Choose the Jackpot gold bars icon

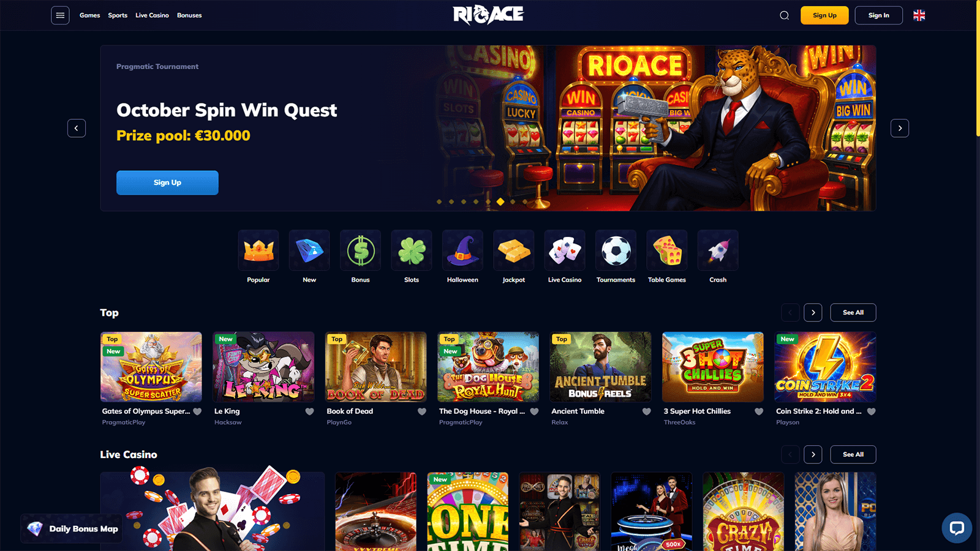point(514,250)
